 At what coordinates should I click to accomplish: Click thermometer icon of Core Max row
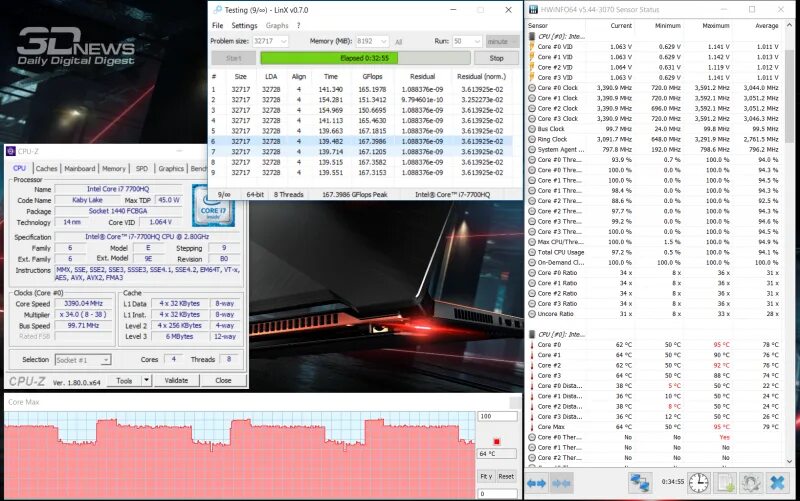coord(532,427)
